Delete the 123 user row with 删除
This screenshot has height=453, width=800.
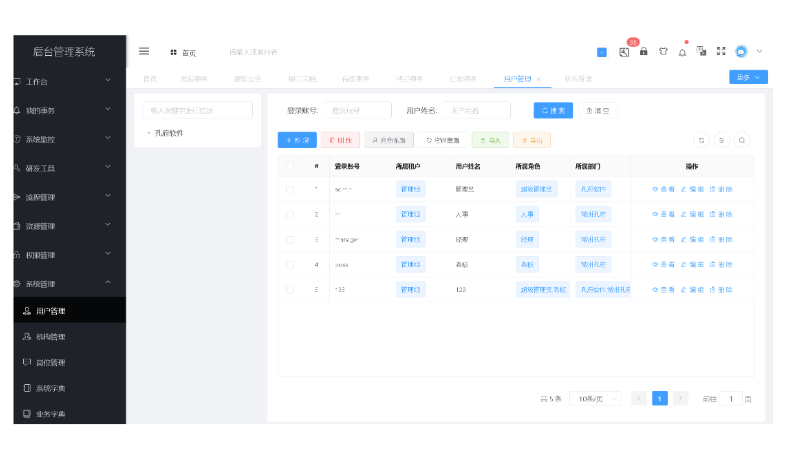coord(721,289)
